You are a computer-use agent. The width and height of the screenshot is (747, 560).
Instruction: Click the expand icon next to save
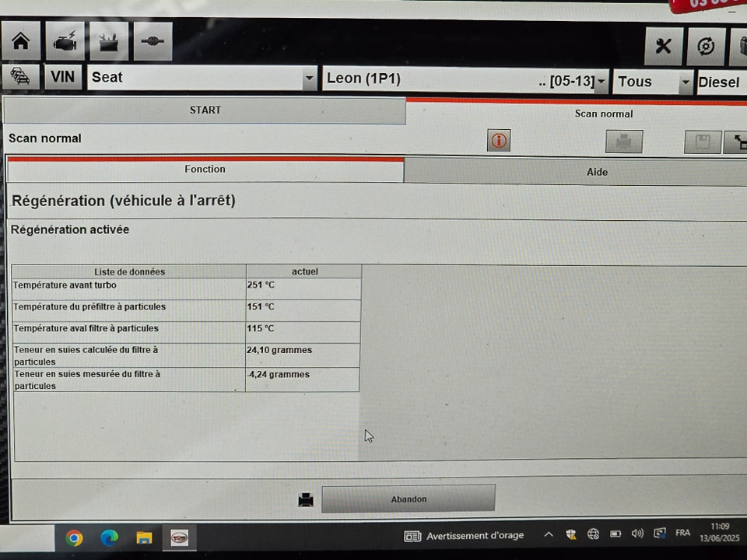point(735,142)
